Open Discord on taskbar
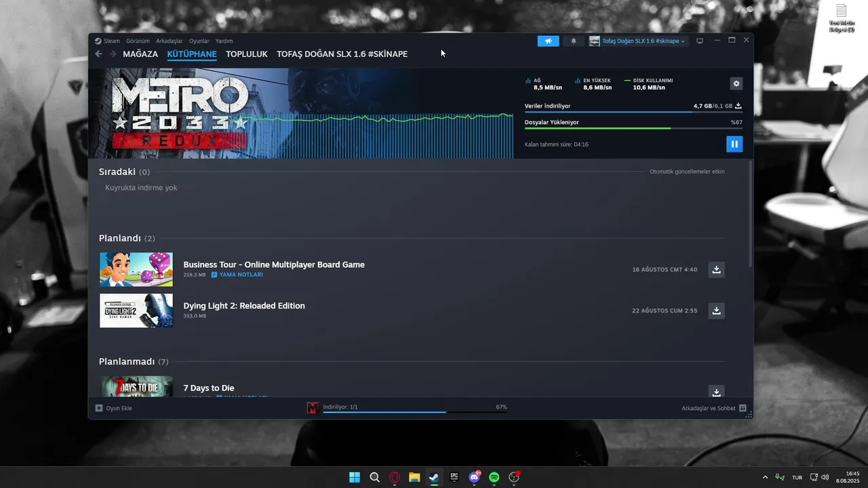 (475, 477)
